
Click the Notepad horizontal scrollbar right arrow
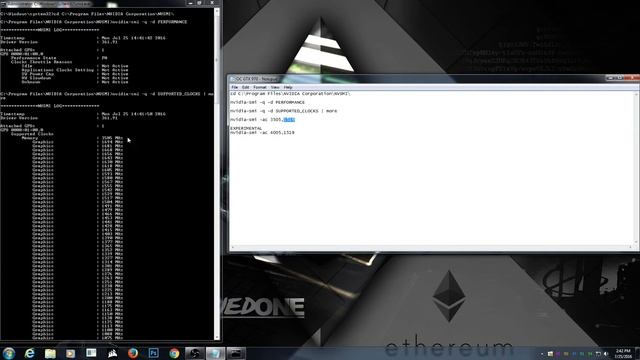[631, 247]
